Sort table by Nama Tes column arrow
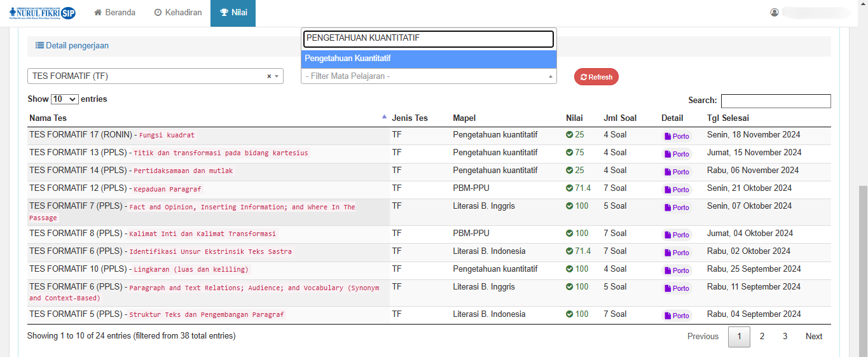 [384, 117]
